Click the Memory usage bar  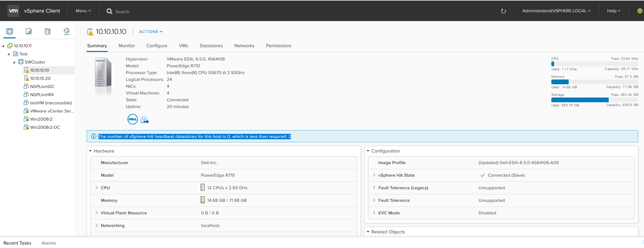pyautogui.click(x=595, y=82)
